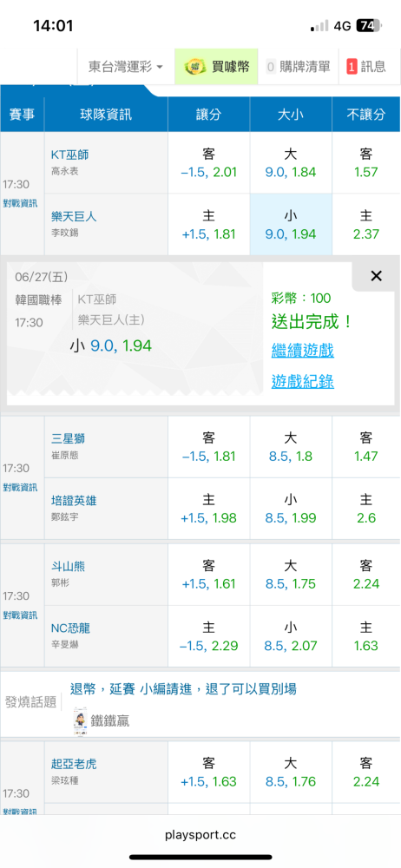Viewport: 401px width, 868px height.
Task: Select 主 -1.5, 2.29 for NC恐龍
Action: tap(209, 636)
